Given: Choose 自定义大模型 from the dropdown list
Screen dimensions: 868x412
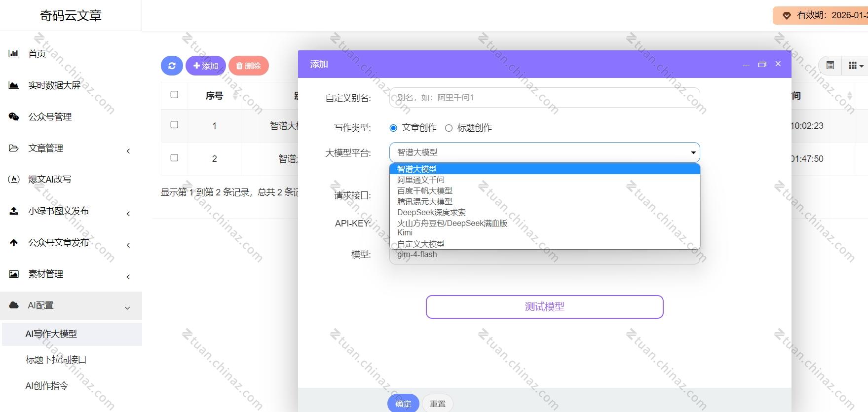Looking at the screenshot, I should click(544, 244).
